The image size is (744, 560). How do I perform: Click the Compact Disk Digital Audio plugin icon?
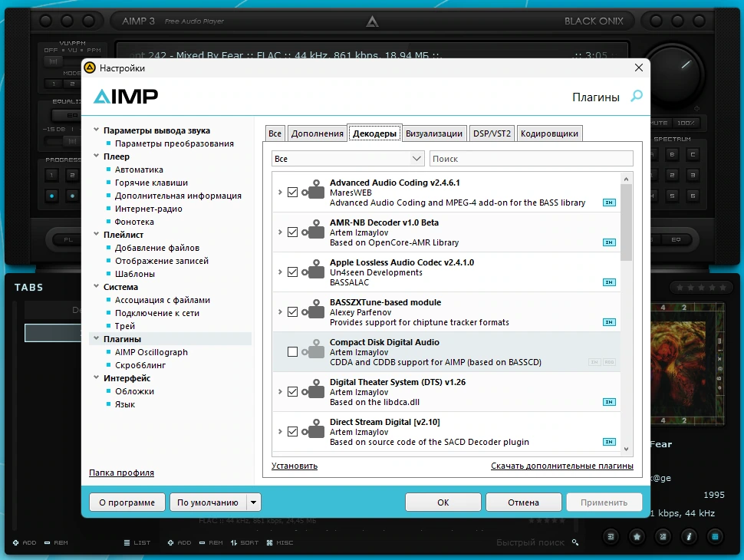[x=313, y=348]
